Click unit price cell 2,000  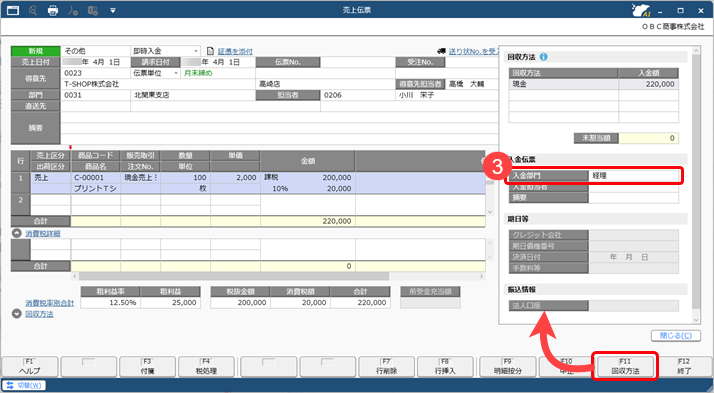coord(235,178)
